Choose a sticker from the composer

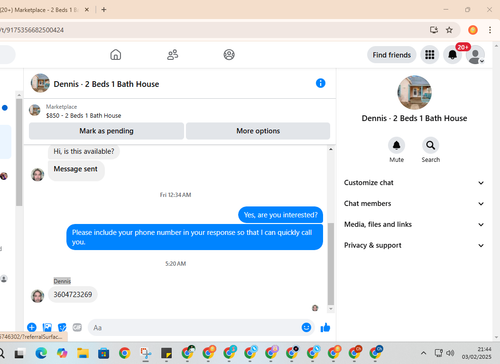62,327
